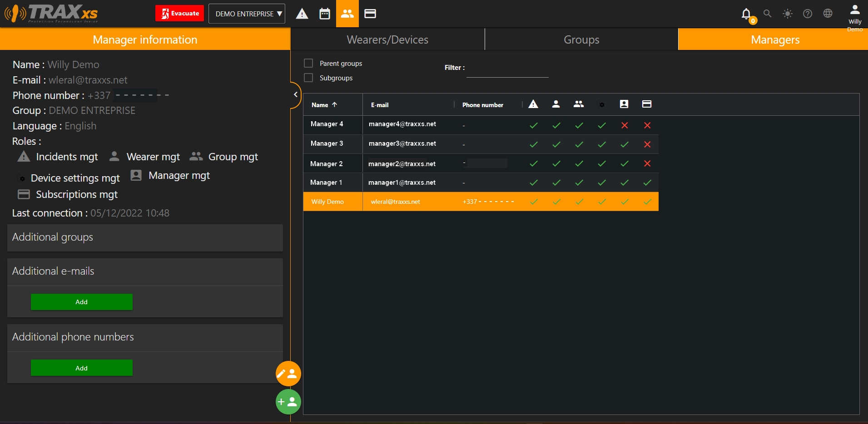Click the orange edit manager button
Screen dimensions: 868x424
288,374
